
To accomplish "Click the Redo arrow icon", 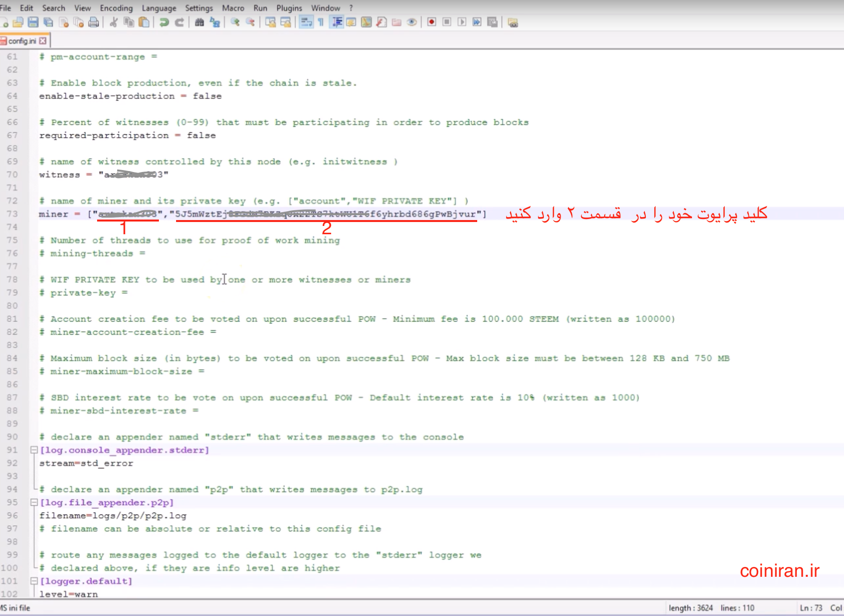I will pyautogui.click(x=179, y=22).
